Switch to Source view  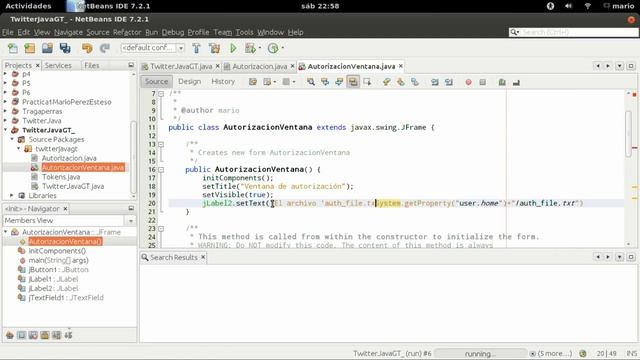pos(156,81)
